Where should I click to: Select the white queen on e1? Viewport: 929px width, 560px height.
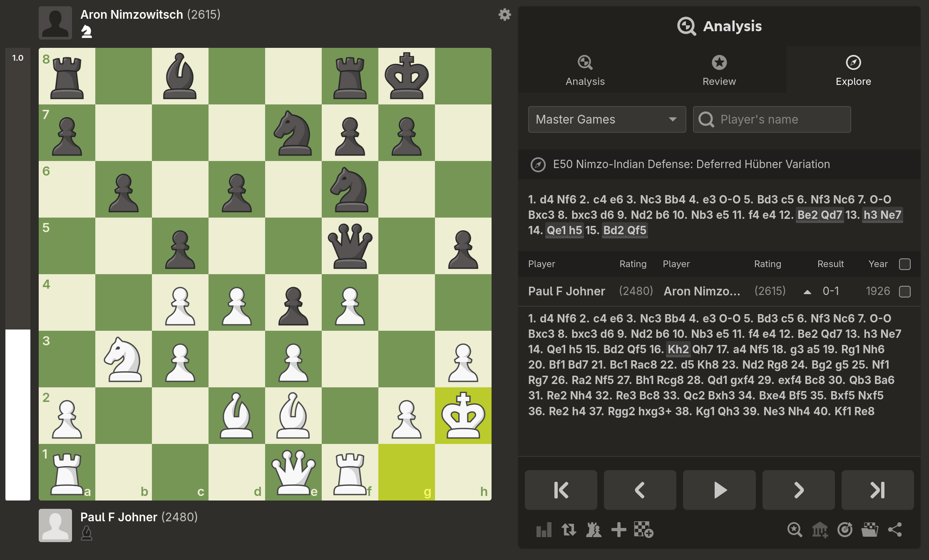click(293, 472)
